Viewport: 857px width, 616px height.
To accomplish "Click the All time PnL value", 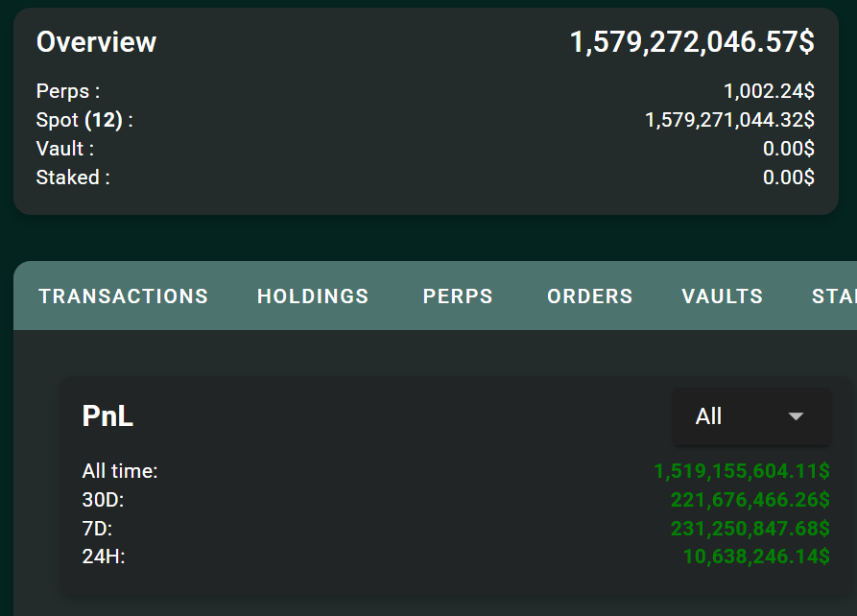I will (741, 471).
